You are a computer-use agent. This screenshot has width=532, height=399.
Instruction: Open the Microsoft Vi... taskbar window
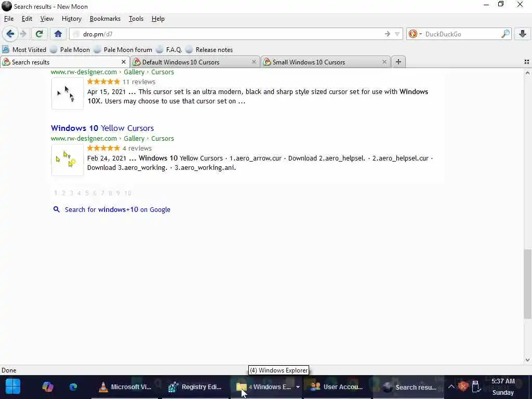125,387
